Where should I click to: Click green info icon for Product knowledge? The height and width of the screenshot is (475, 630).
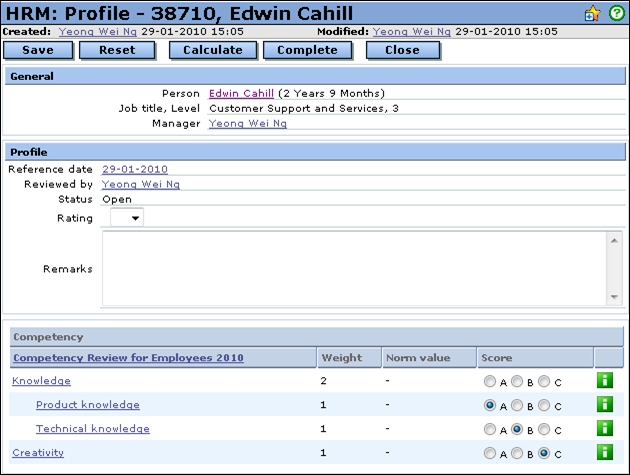[x=603, y=405]
